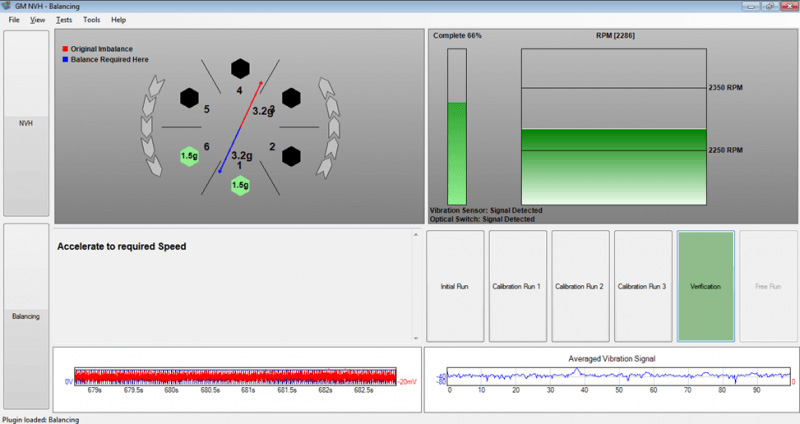Click the right rotation arrows beside wheel

click(328, 124)
